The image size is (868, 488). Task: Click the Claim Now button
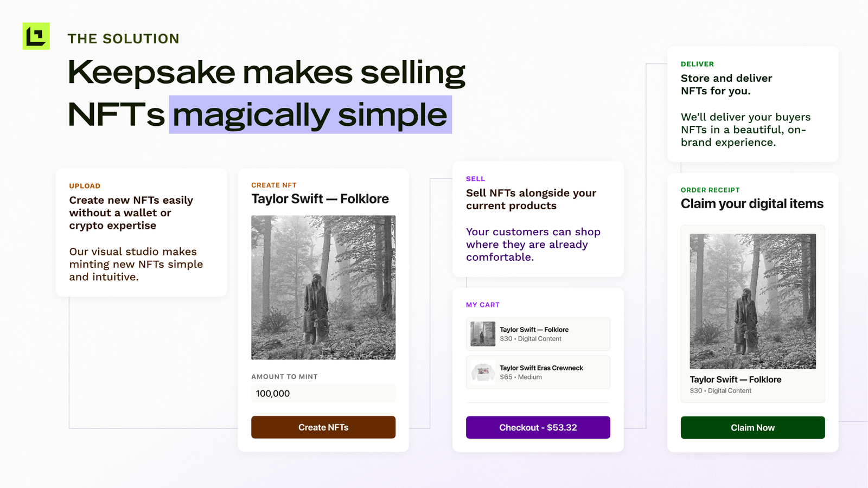(x=752, y=427)
